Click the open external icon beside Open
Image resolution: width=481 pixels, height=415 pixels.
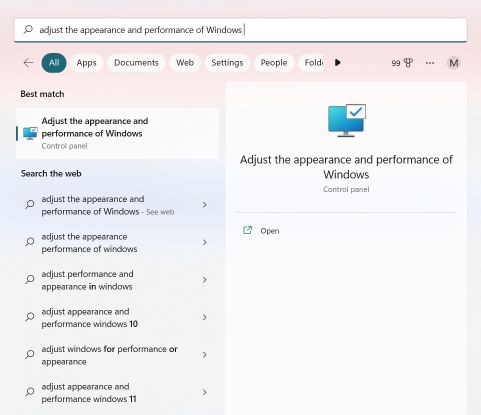[x=247, y=230]
